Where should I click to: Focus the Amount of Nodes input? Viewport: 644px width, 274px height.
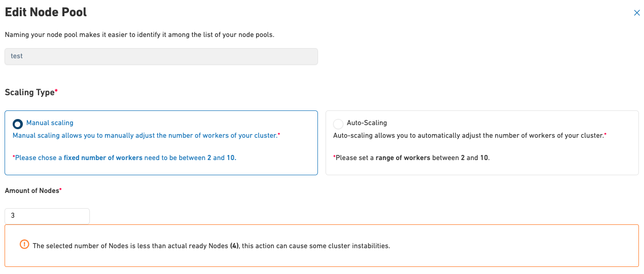click(47, 216)
